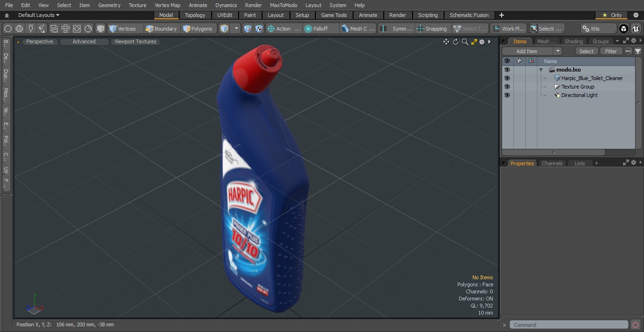Image resolution: width=644 pixels, height=332 pixels.
Task: Switch to Polygons selection mode
Action: click(198, 29)
